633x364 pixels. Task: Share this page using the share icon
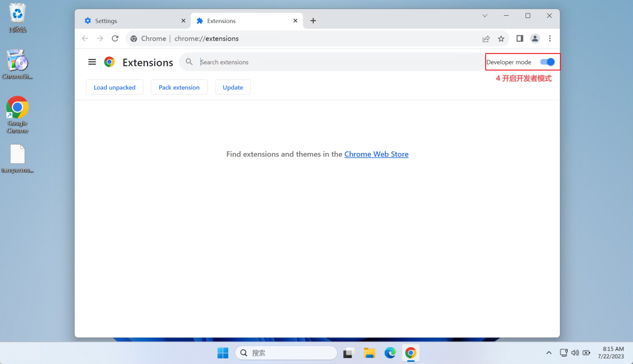pos(486,39)
